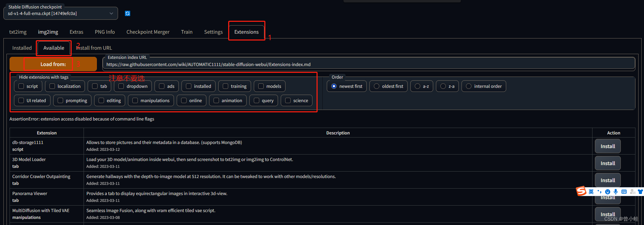Toggle the Sogou English/Chinese language indicator
644x225 pixels.
[591, 192]
